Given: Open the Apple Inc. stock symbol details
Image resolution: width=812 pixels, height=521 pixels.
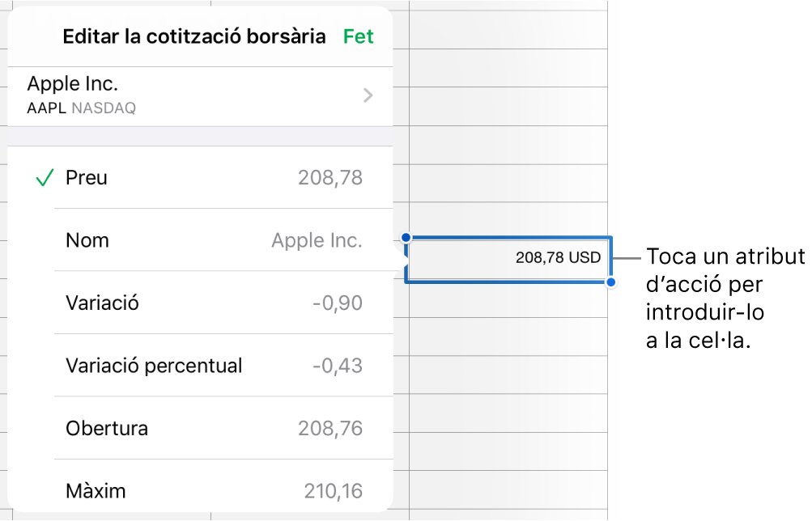Looking at the screenshot, I should tap(194, 93).
